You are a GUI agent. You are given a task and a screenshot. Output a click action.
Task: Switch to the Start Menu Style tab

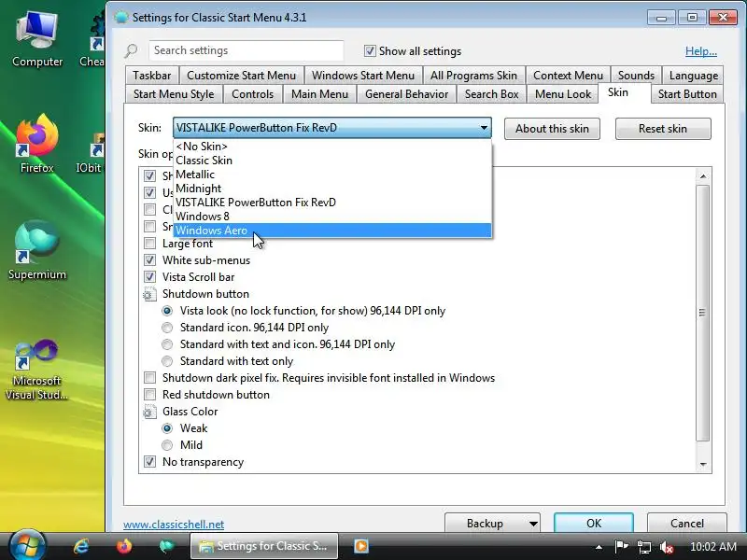pyautogui.click(x=174, y=94)
